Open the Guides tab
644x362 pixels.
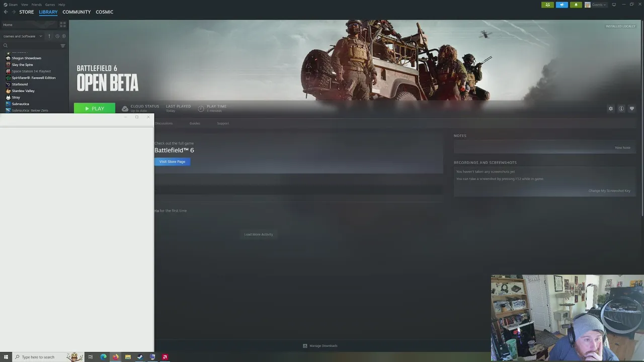click(x=195, y=123)
